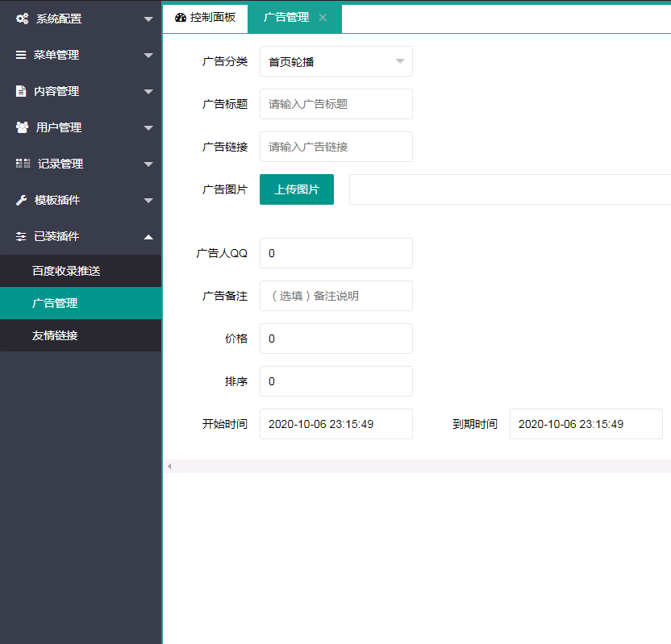This screenshot has height=644, width=671.
Task: Click the 广告分类 label
Action: tap(225, 61)
